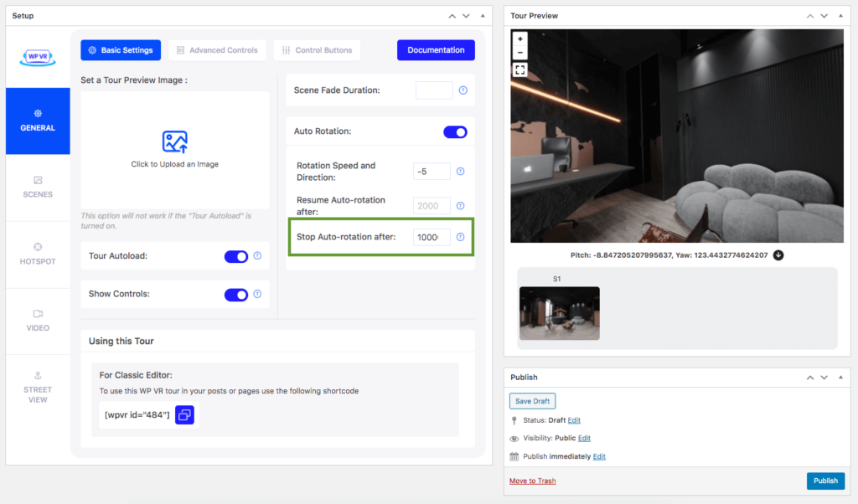Disable Show Controls
858x504 pixels.
pyautogui.click(x=236, y=294)
